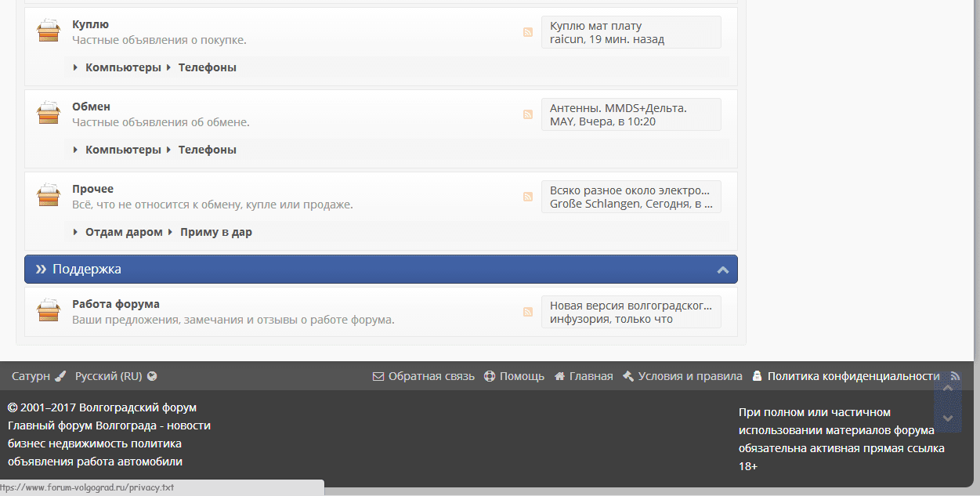Click the lock icon before Политика конфиденциальности
Viewport: 980px width, 496px height.
(x=757, y=376)
